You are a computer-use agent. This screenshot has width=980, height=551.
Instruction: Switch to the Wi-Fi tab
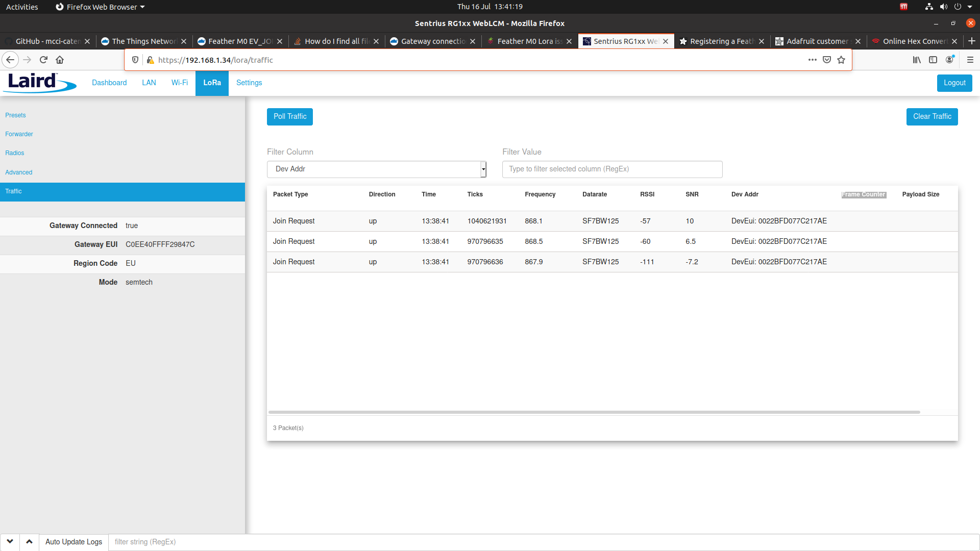[180, 83]
